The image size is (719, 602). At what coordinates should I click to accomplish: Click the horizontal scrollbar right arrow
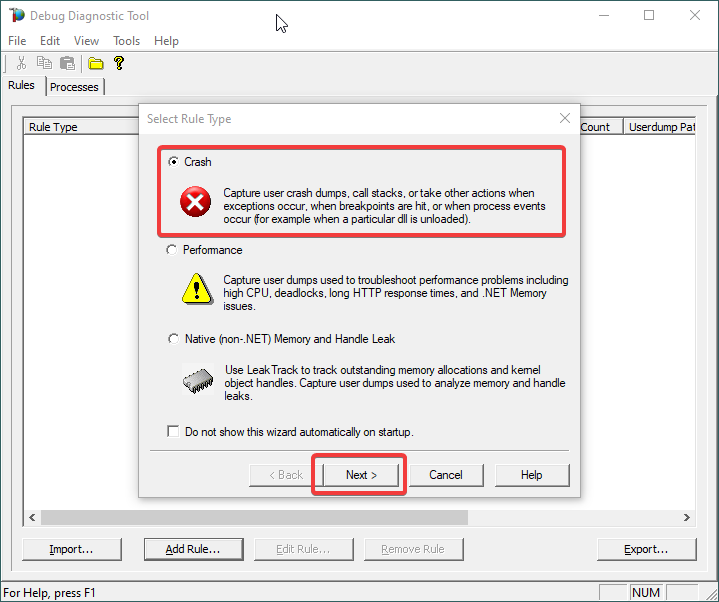[687, 518]
